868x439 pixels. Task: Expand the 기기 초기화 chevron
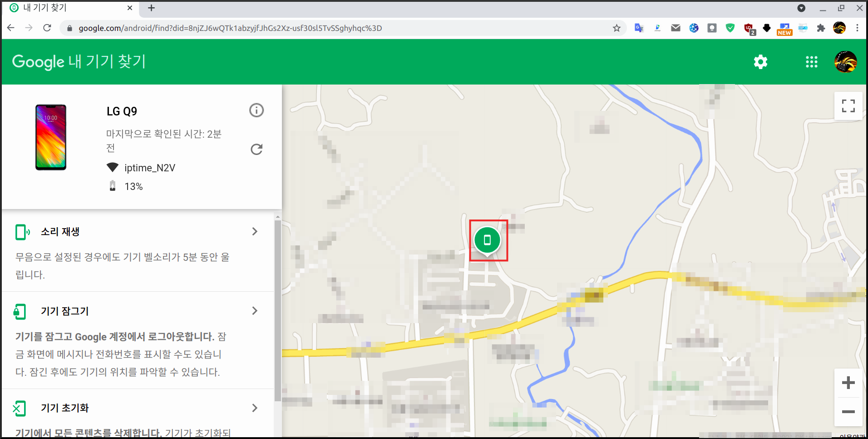pos(255,408)
